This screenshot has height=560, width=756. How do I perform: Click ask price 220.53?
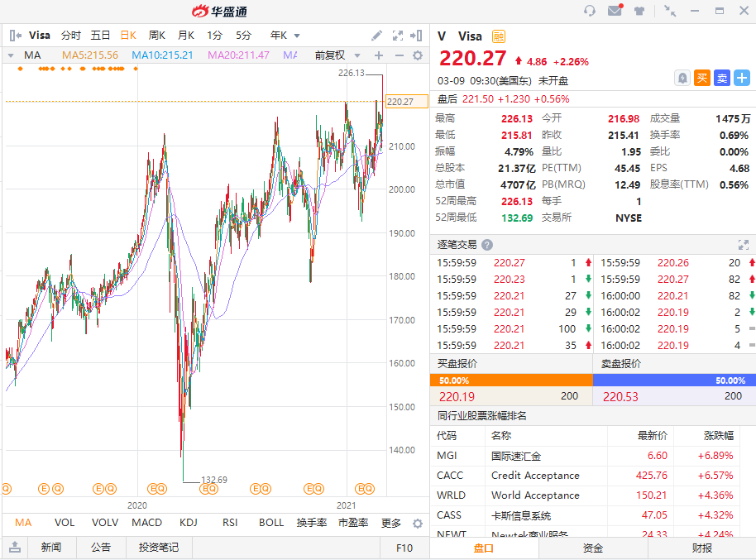coord(620,396)
